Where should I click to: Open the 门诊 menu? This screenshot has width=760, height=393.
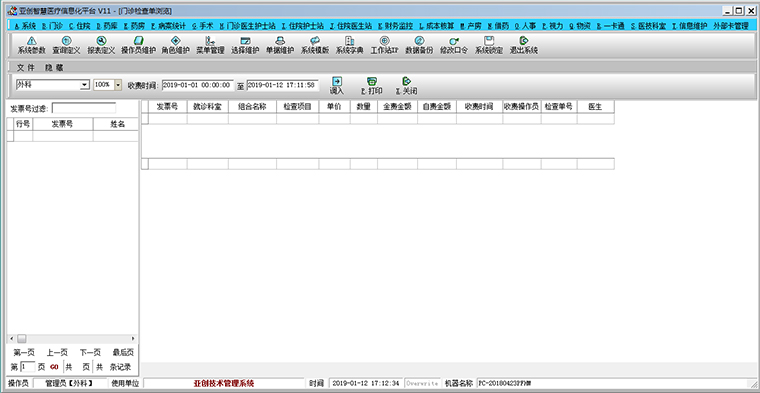point(53,26)
